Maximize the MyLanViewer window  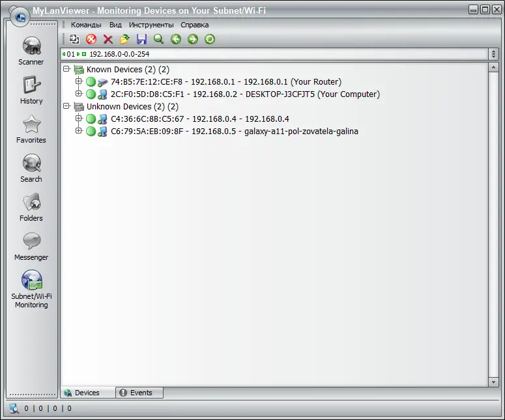coord(485,10)
